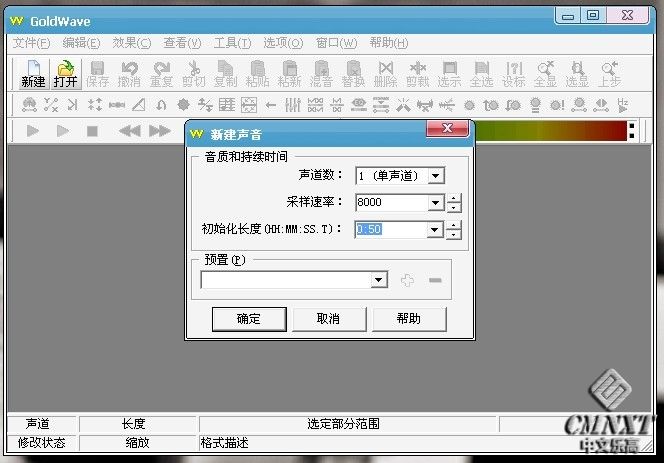Click the square stop button

coord(92,131)
